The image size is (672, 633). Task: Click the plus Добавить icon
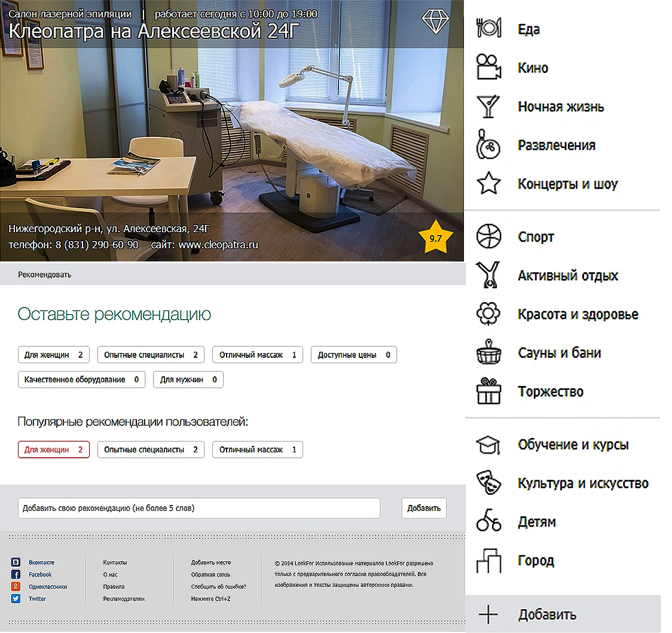[488, 614]
